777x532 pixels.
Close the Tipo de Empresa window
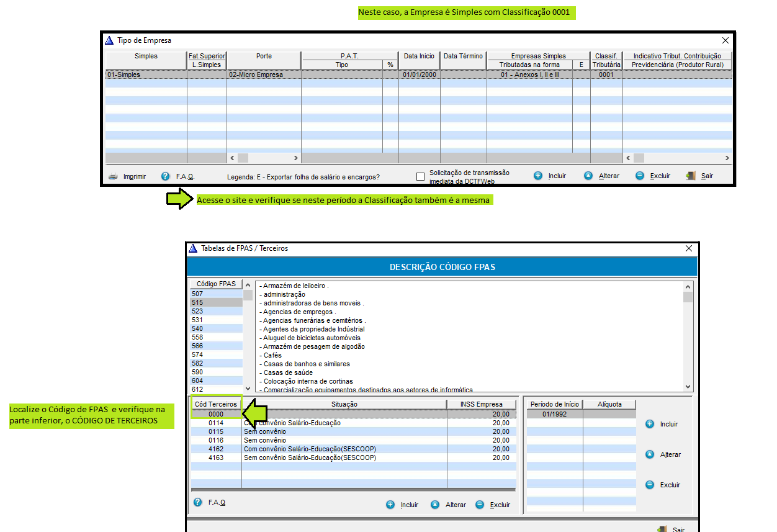coord(725,40)
